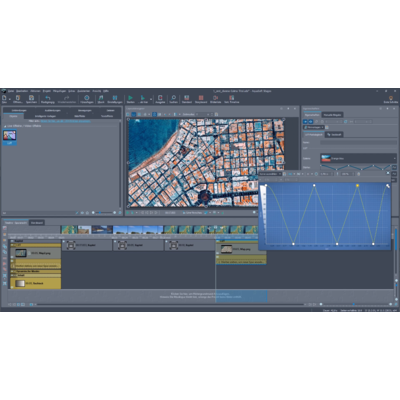Switch to the Storyboard layout icon
The width and height of the screenshot is (400, 400).
pyautogui.click(x=201, y=98)
